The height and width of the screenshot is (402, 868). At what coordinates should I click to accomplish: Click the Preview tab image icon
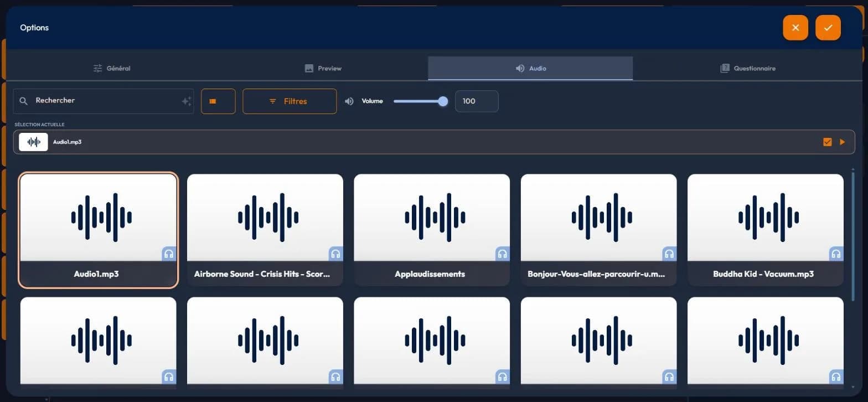(x=309, y=68)
